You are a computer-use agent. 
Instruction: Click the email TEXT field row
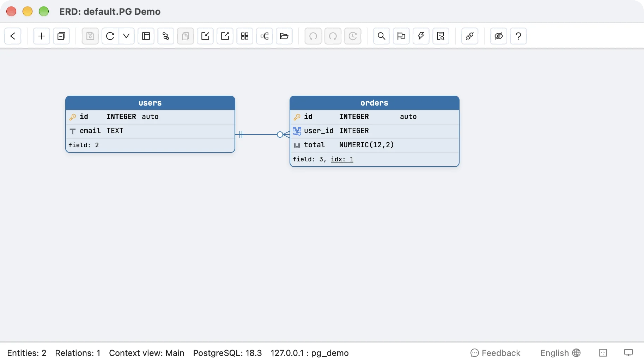tap(150, 131)
